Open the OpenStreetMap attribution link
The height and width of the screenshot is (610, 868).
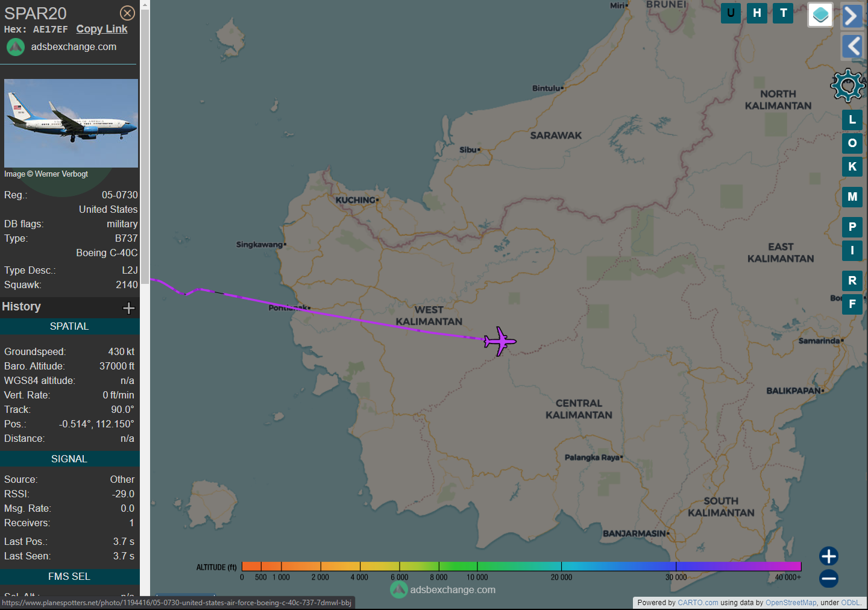pyautogui.click(x=791, y=603)
